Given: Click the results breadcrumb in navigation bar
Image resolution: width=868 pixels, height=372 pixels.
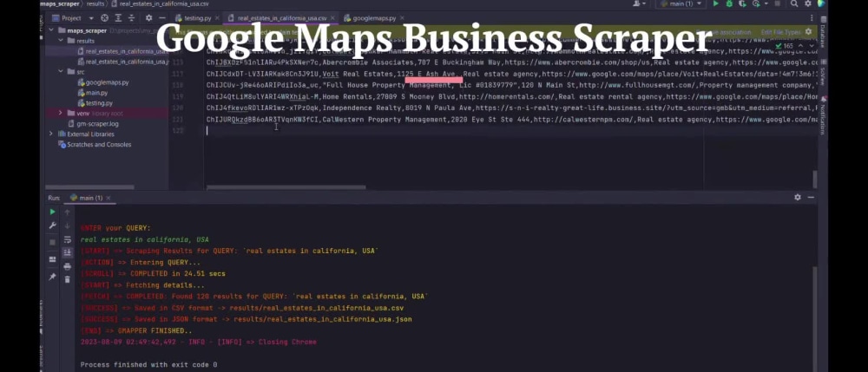Looking at the screenshot, I should tap(95, 3).
